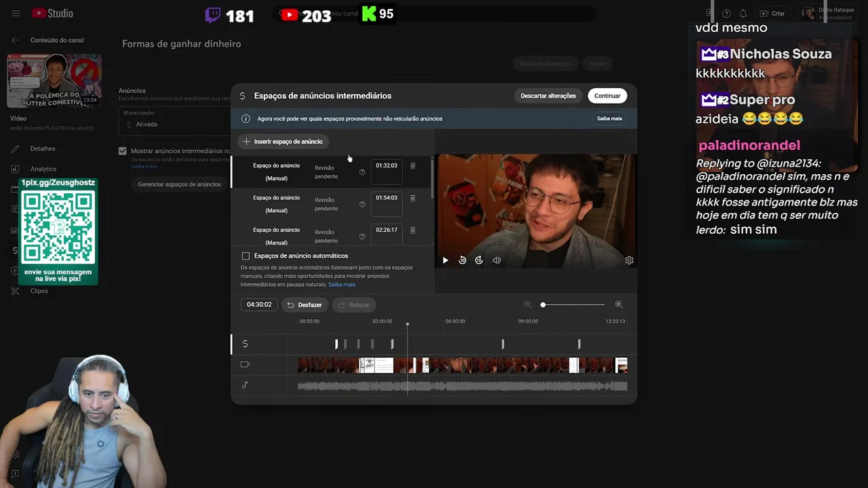Click the highlighted first ad marker on the timeline
The width and height of the screenshot is (868, 488).
[336, 344]
